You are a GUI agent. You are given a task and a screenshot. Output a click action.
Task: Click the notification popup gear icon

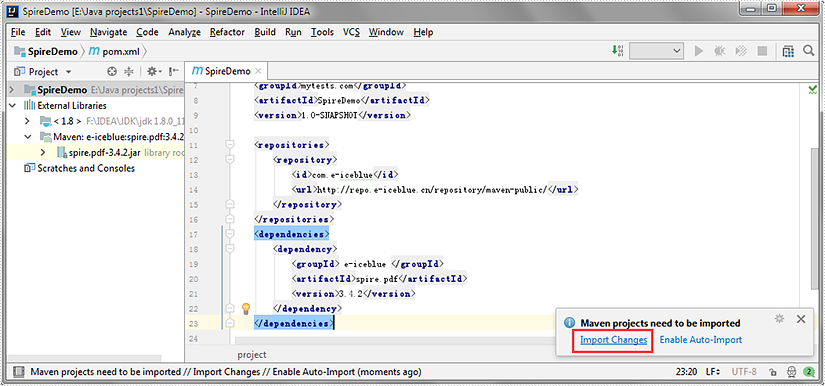[x=780, y=319]
